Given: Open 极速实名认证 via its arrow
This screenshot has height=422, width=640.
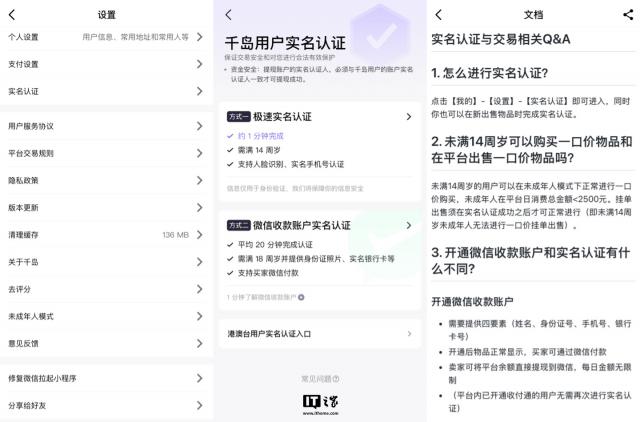Looking at the screenshot, I should [408, 117].
